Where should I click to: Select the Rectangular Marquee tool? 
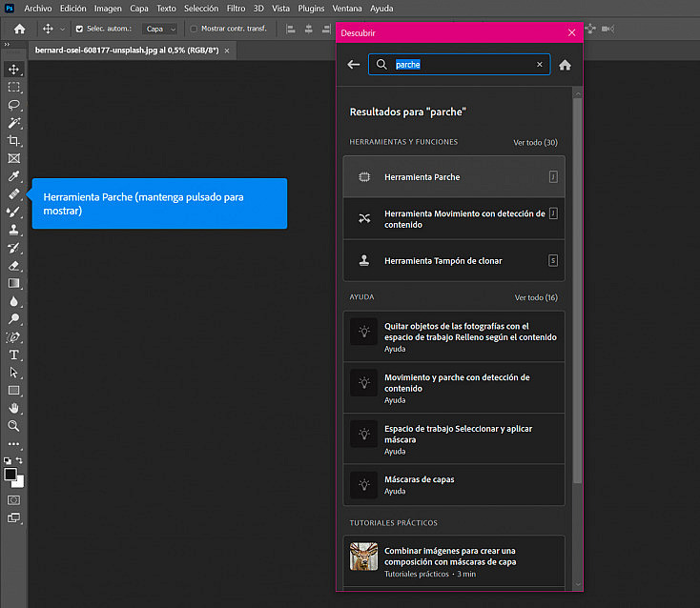[14, 88]
